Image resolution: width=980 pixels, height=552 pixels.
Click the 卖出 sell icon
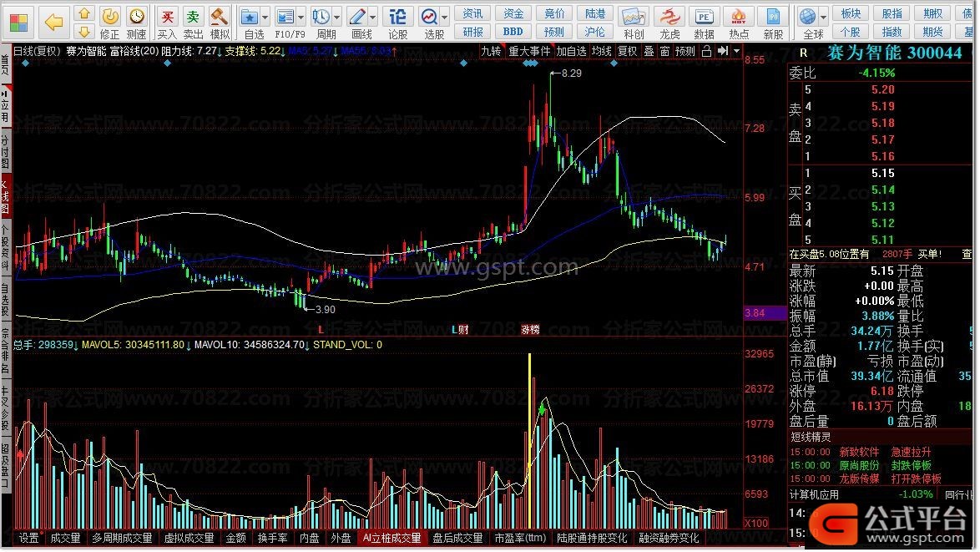click(193, 23)
